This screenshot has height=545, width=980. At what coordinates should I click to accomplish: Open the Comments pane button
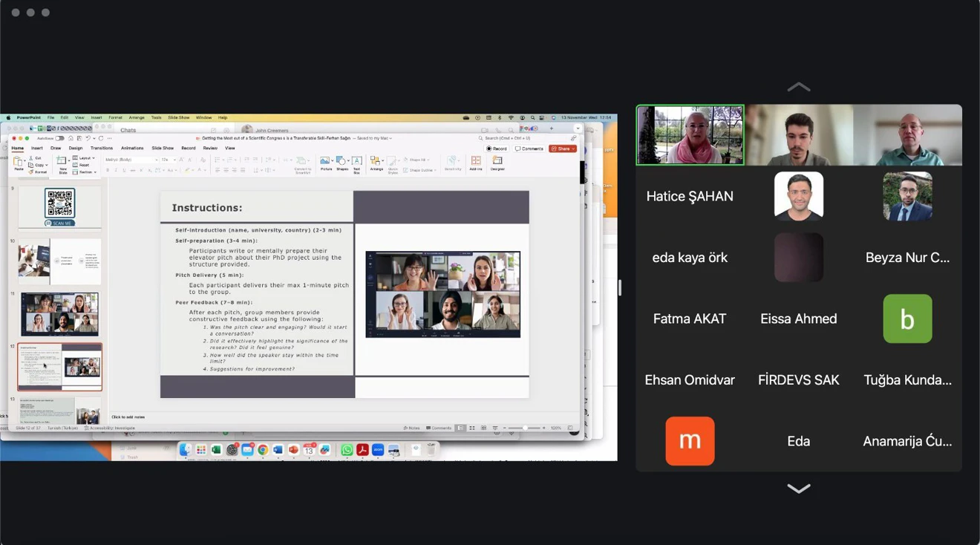[529, 149]
